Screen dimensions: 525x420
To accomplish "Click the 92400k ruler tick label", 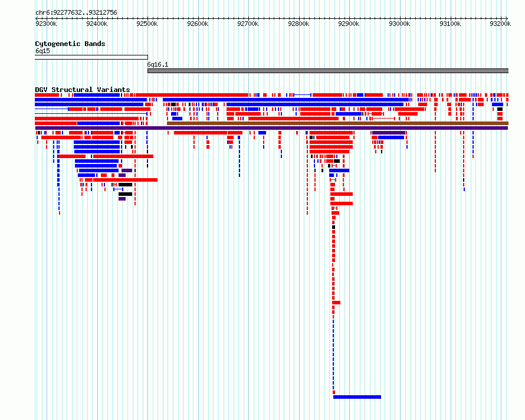I will click(x=97, y=24).
